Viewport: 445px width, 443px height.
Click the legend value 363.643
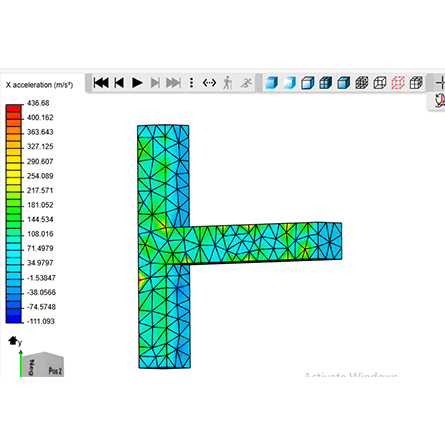pyautogui.click(x=40, y=132)
